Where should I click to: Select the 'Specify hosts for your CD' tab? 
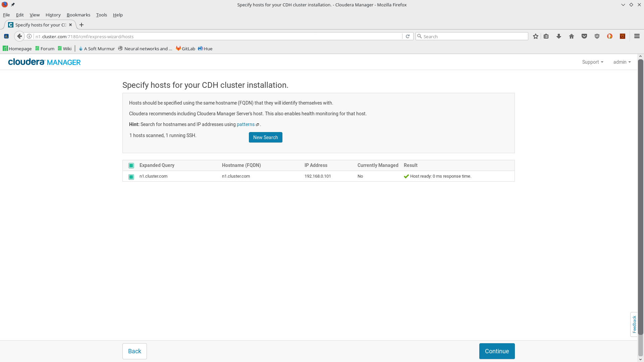pyautogui.click(x=40, y=25)
